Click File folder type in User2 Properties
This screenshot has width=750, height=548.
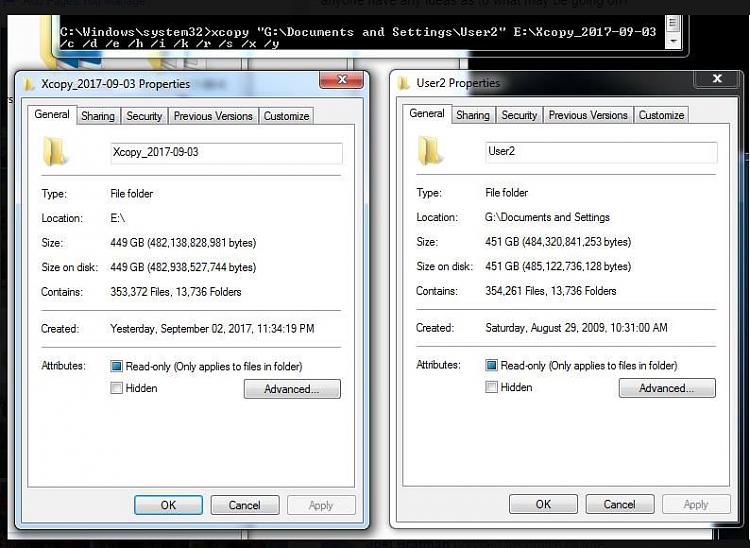tap(507, 193)
